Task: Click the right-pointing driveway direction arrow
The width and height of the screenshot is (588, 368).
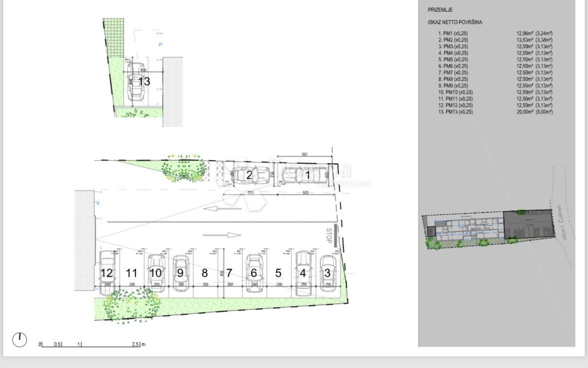Action: pos(222,235)
